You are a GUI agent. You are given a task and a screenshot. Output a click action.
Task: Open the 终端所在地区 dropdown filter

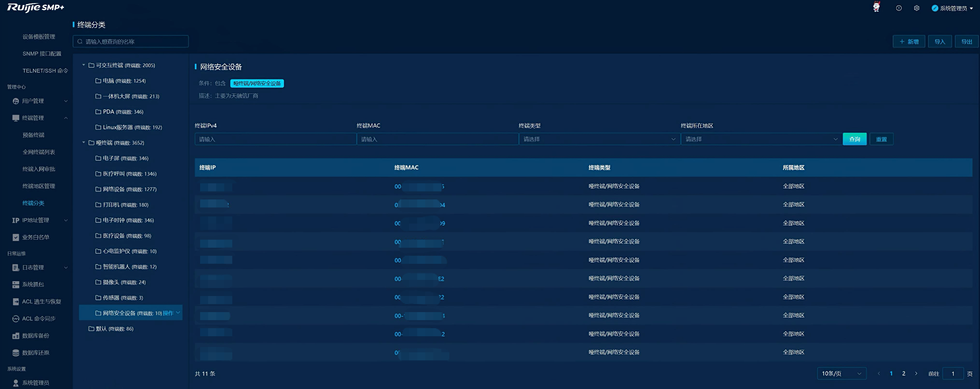(761, 139)
